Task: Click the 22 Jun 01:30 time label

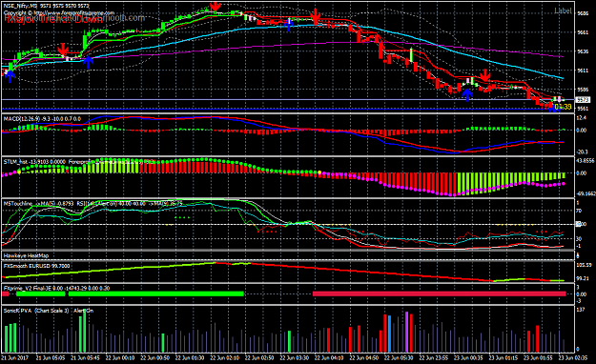Action: pos(190,358)
